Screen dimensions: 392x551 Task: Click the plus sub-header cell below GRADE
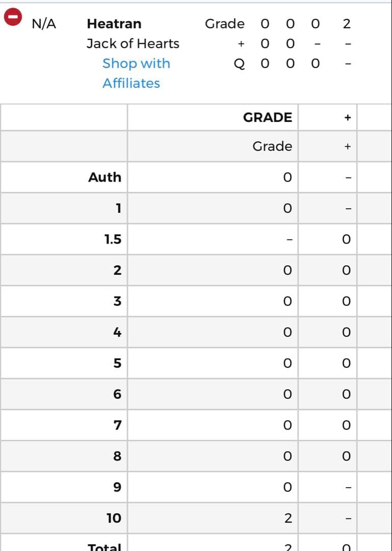click(348, 146)
